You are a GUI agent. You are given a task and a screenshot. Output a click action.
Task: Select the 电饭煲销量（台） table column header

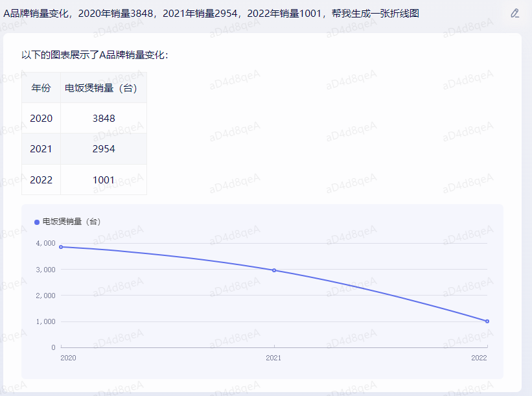coord(104,88)
